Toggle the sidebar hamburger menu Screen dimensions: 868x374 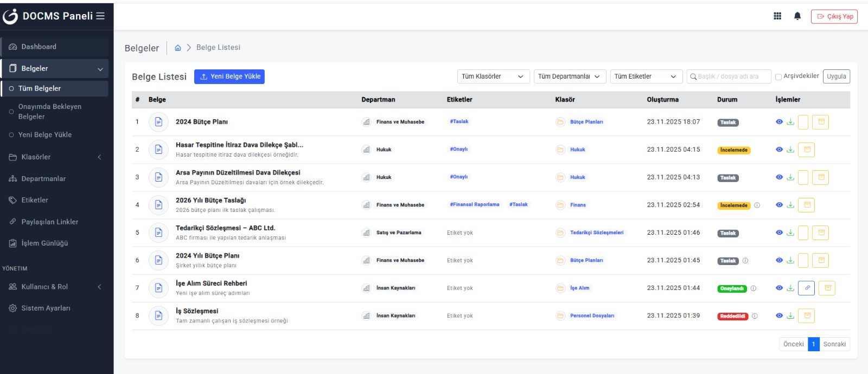point(100,16)
